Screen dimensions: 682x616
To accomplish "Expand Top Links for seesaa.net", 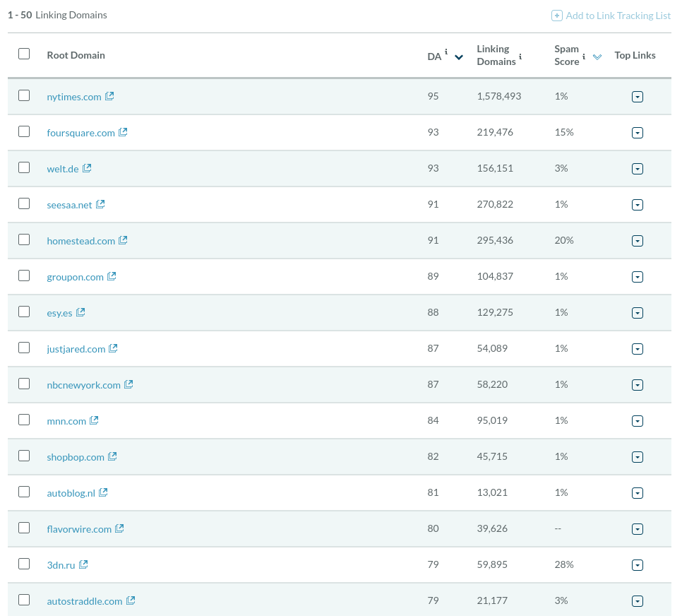I will coord(638,205).
